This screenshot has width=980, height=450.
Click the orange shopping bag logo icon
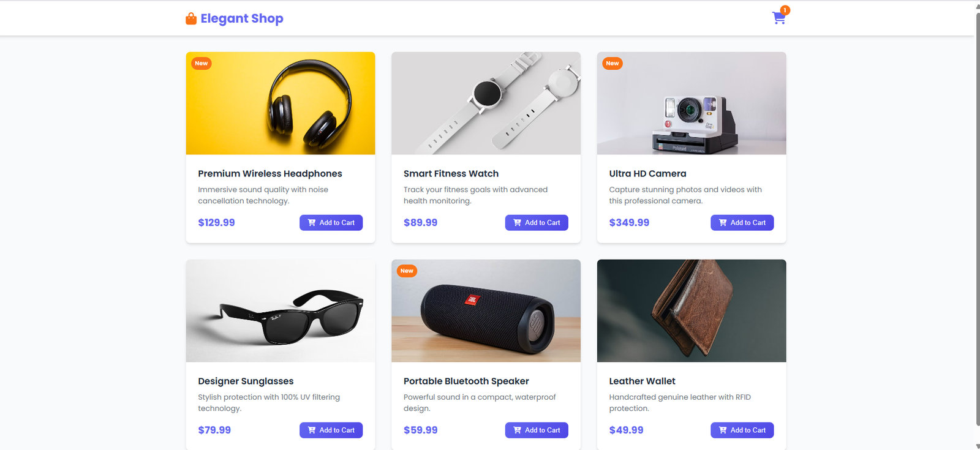click(191, 18)
